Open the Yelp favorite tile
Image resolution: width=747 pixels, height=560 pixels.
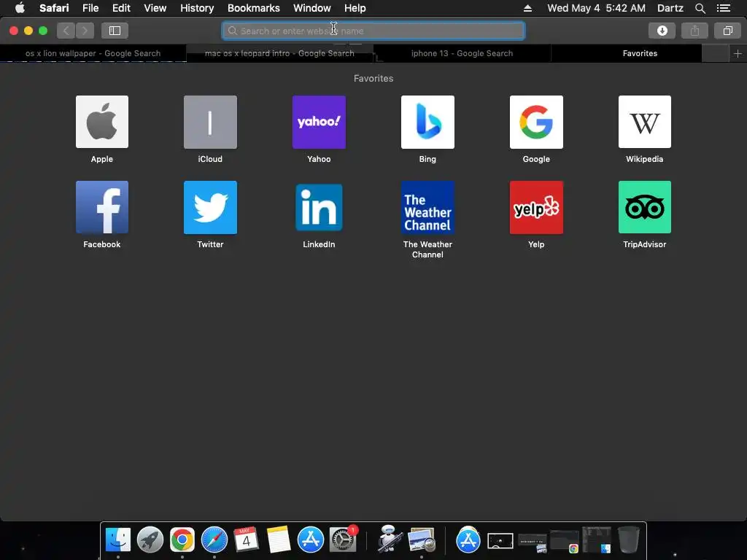[x=536, y=207]
